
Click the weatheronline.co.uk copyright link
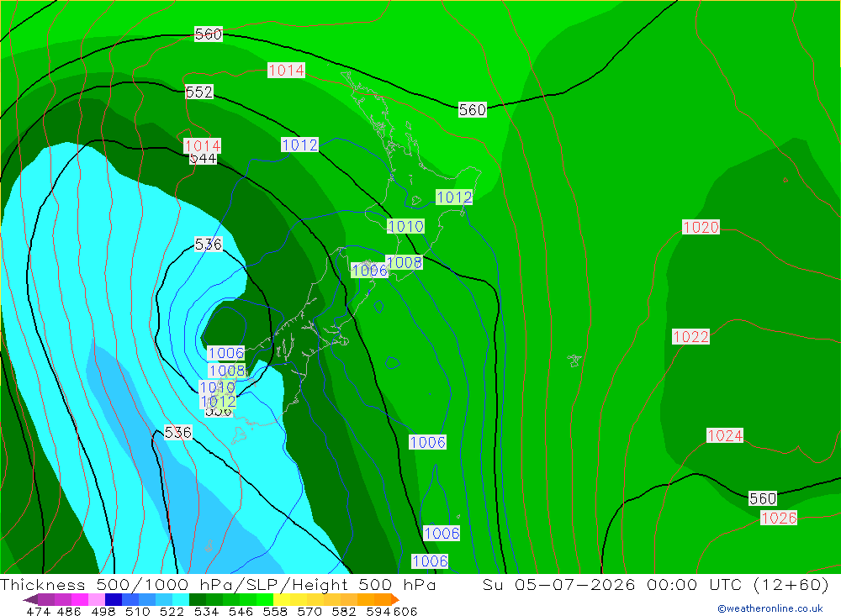pos(770,608)
